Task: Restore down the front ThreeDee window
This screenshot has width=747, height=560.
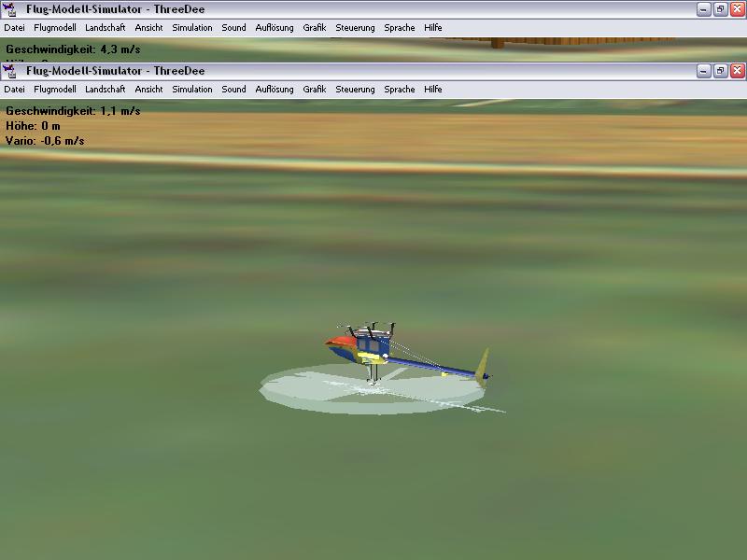Action: click(x=720, y=71)
